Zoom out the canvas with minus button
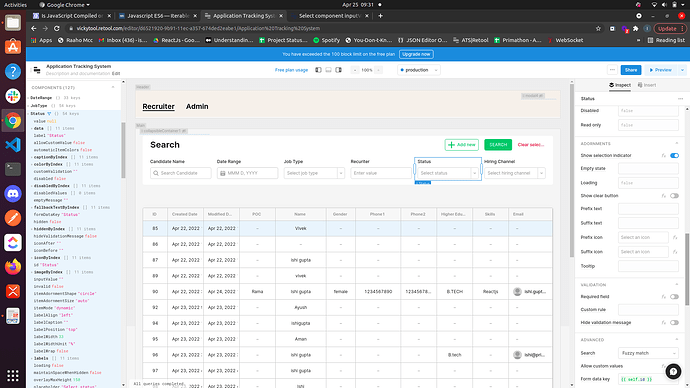This screenshot has height=388, width=690. point(355,70)
